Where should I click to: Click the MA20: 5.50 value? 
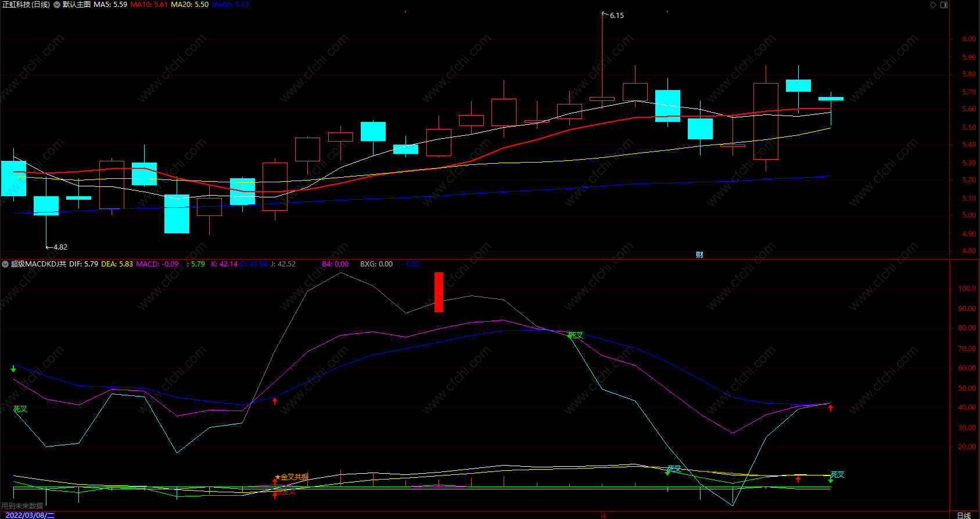190,5
